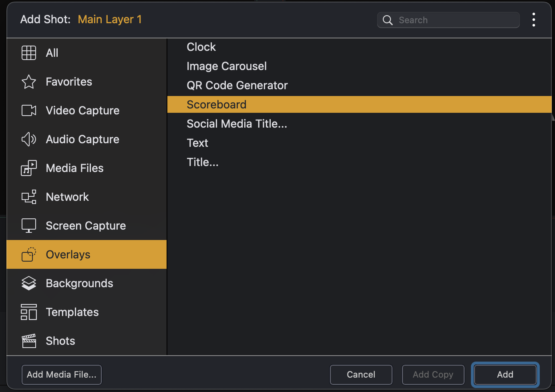The width and height of the screenshot is (555, 392).
Task: Select the Title... overlay item
Action: coord(203,162)
